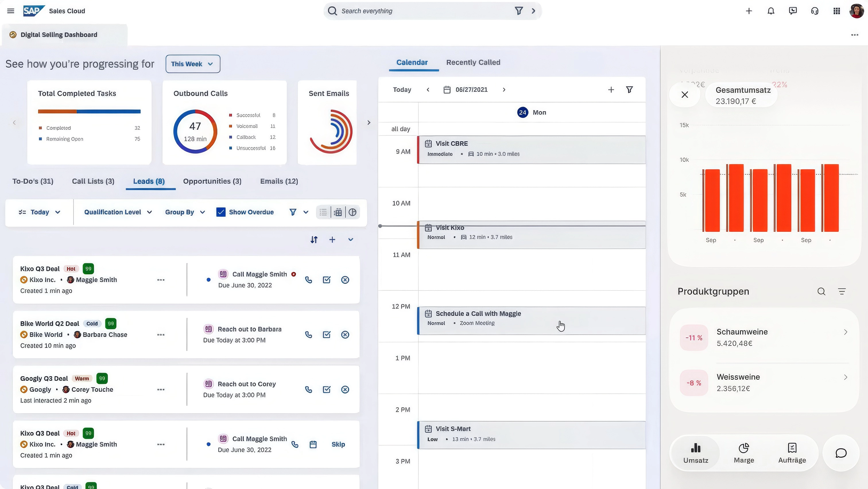The width and height of the screenshot is (868, 489).
Task: Open the headset support icon
Action: pyautogui.click(x=815, y=11)
